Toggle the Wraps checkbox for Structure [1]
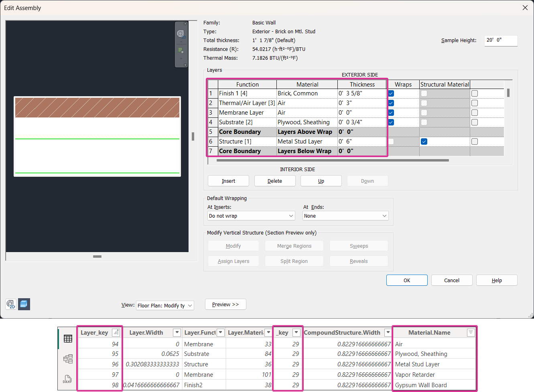This screenshot has height=392, width=534. [391, 141]
